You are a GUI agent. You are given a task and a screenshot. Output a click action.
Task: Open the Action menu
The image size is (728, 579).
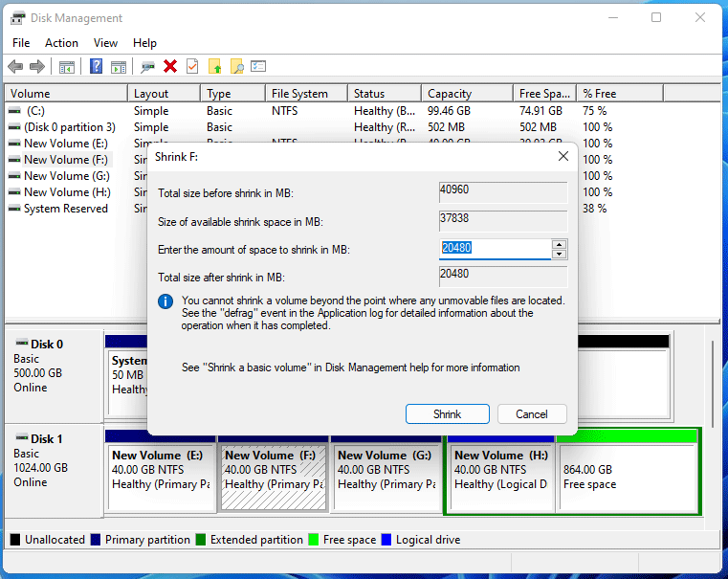pyautogui.click(x=61, y=43)
